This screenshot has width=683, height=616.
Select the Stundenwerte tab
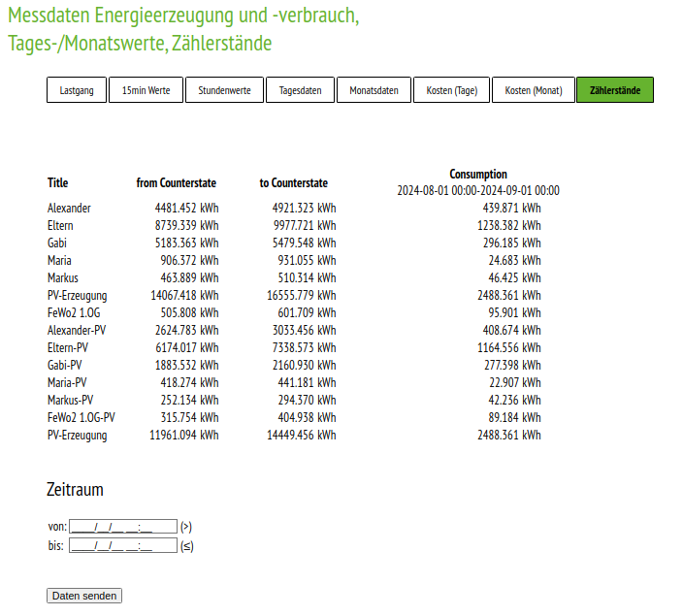(x=224, y=90)
